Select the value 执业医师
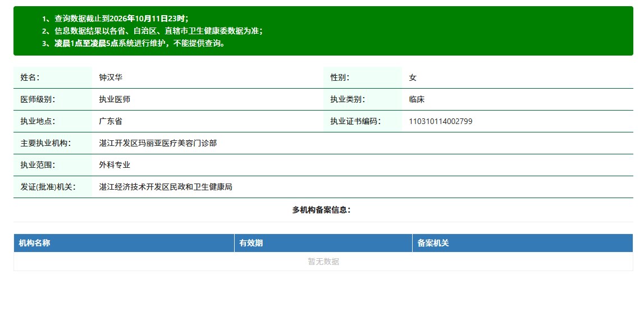The height and width of the screenshot is (330, 644). (x=115, y=99)
